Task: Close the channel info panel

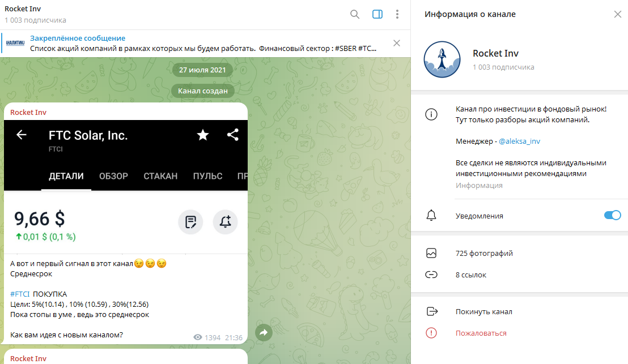Action: [x=618, y=14]
